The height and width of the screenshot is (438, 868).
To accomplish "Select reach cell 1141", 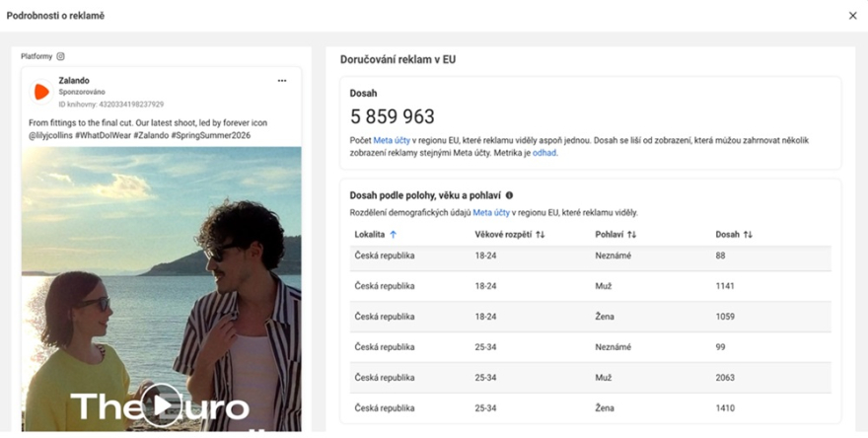I will point(725,286).
